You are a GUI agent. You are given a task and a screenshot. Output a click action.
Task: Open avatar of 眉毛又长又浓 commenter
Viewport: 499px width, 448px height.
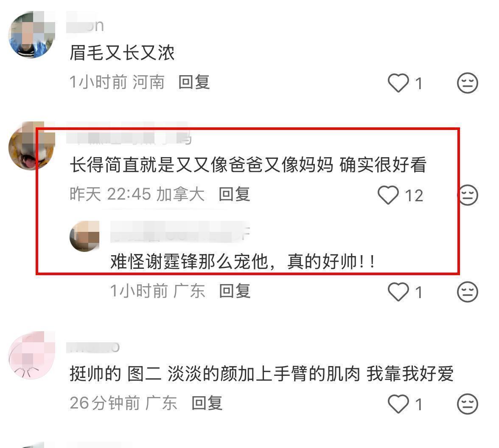click(31, 34)
